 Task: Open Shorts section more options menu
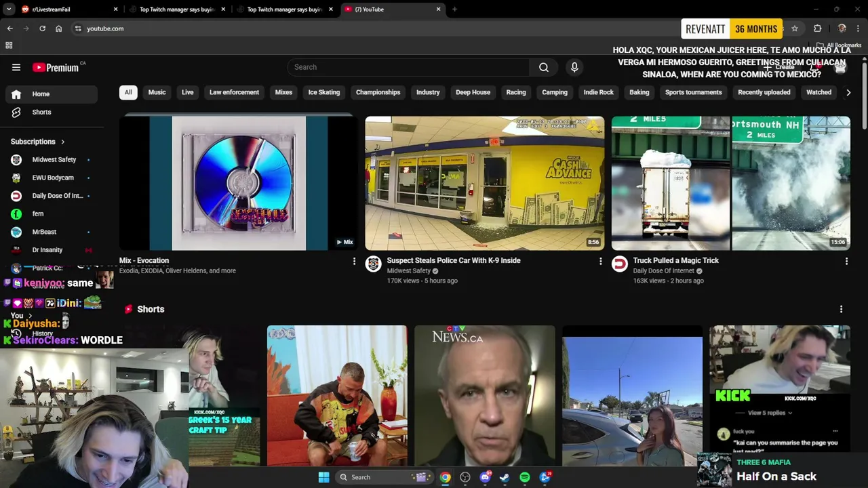pos(841,309)
